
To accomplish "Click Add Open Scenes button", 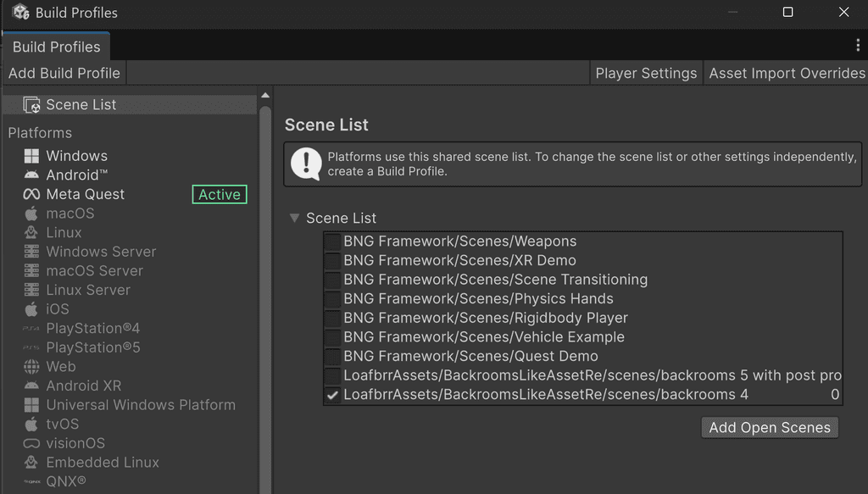I will [x=770, y=428].
